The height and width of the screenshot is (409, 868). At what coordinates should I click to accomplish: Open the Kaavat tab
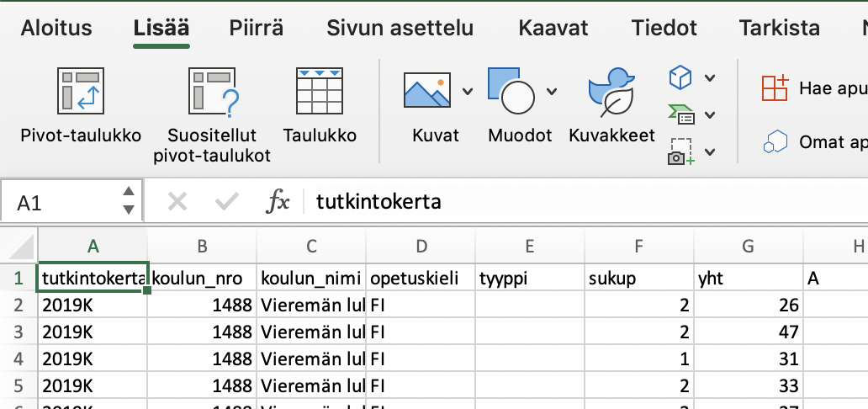(x=553, y=28)
